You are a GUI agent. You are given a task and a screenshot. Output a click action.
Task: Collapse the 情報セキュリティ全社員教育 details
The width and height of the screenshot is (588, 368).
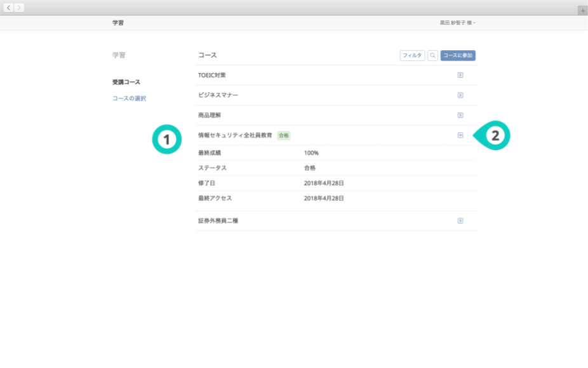pos(460,135)
